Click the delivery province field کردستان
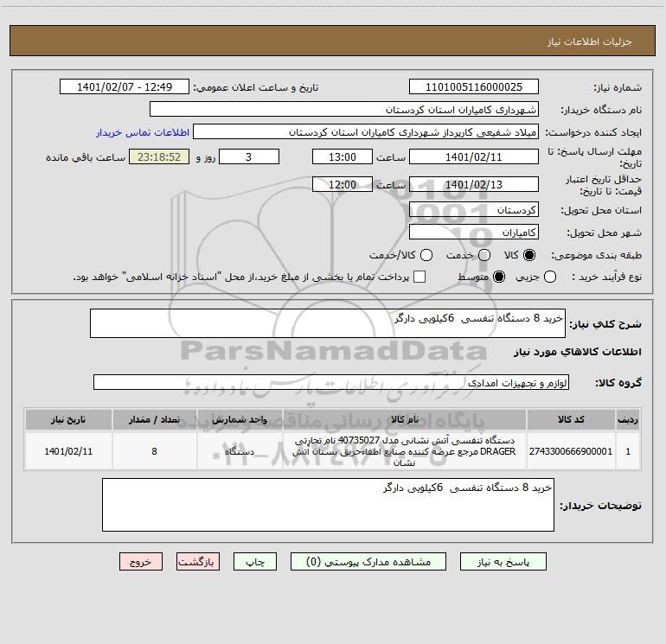666x644 pixels. click(474, 210)
